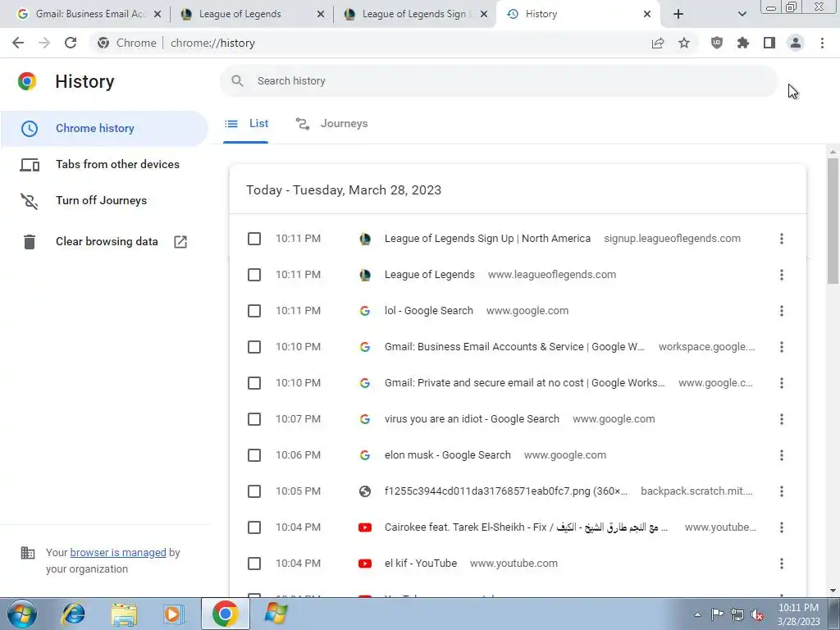The height and width of the screenshot is (630, 840).
Task: Select checkbox for f1255c3944 png entry
Action: pos(254,491)
